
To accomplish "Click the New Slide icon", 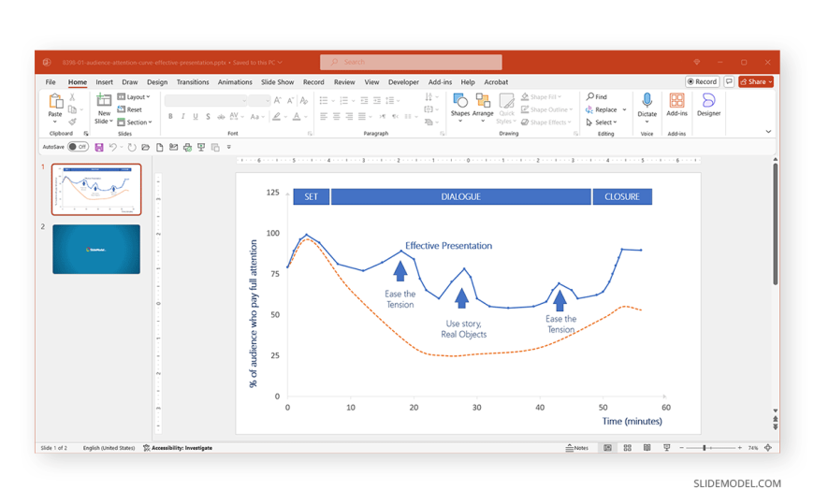I will tap(104, 100).
